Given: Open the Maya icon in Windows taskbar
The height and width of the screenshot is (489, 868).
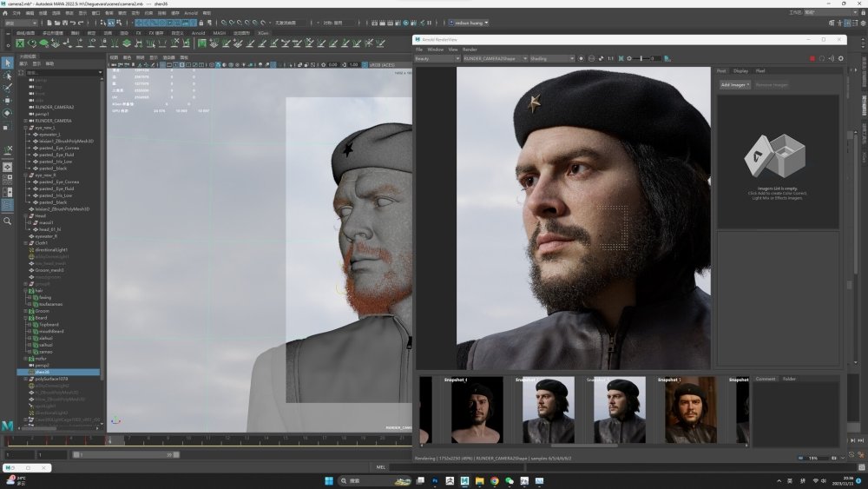Looking at the screenshot, I should click(464, 480).
